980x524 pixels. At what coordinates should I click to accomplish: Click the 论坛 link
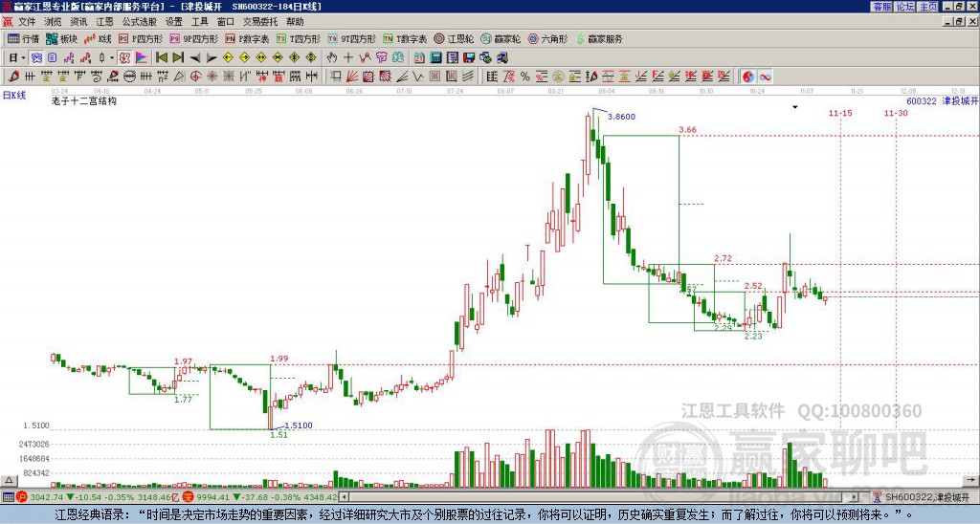click(905, 7)
